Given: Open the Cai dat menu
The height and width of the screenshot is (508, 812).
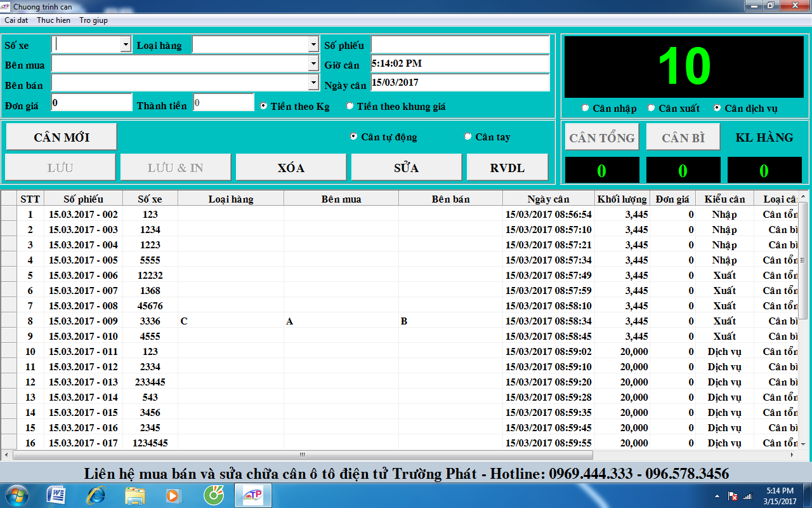Looking at the screenshot, I should pyautogui.click(x=16, y=20).
